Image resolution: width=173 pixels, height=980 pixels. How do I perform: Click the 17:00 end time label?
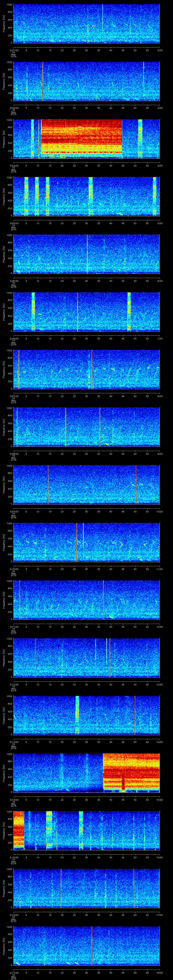[x=159, y=915]
